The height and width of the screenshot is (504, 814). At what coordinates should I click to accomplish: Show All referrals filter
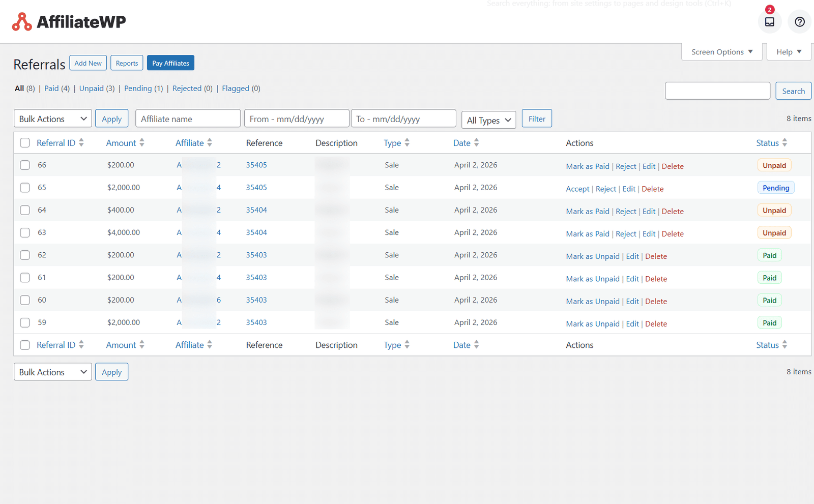tap(19, 88)
